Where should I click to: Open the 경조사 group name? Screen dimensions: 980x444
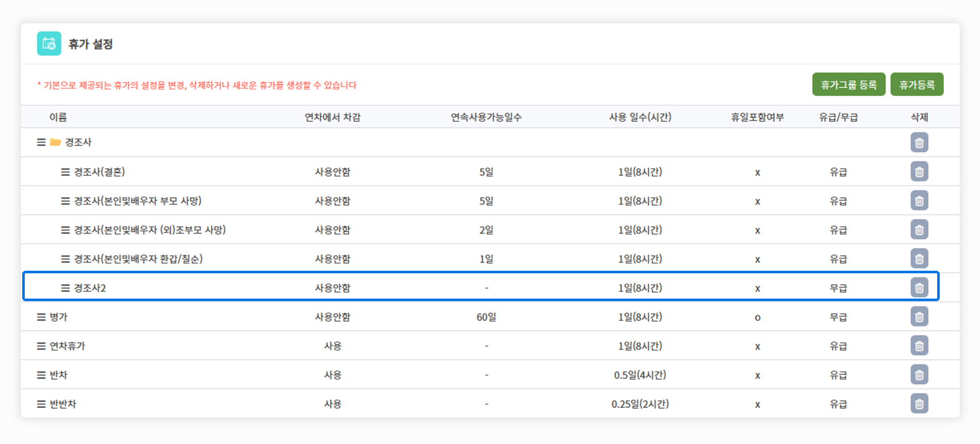(x=78, y=142)
